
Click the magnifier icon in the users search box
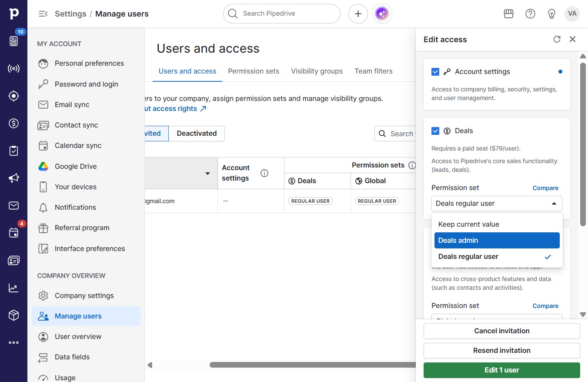click(382, 134)
